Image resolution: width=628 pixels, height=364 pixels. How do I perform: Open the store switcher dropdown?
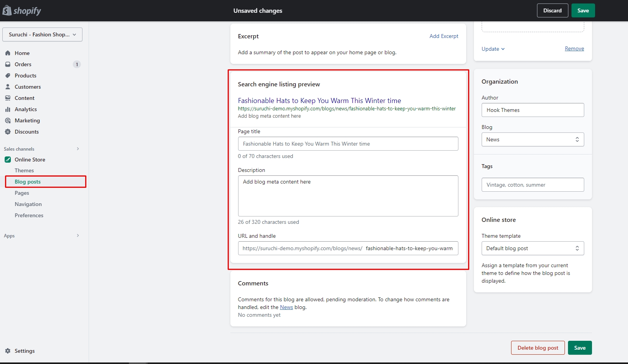[42, 34]
